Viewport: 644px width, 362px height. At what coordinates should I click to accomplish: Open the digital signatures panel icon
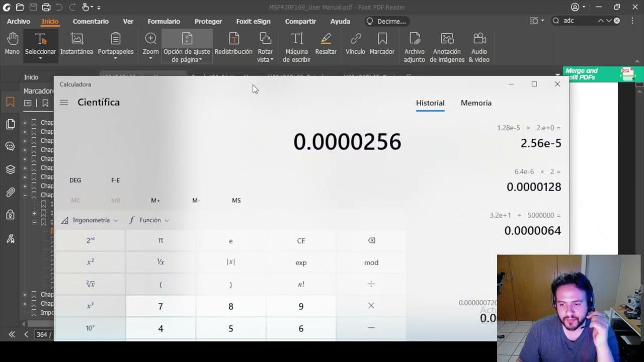point(10,238)
